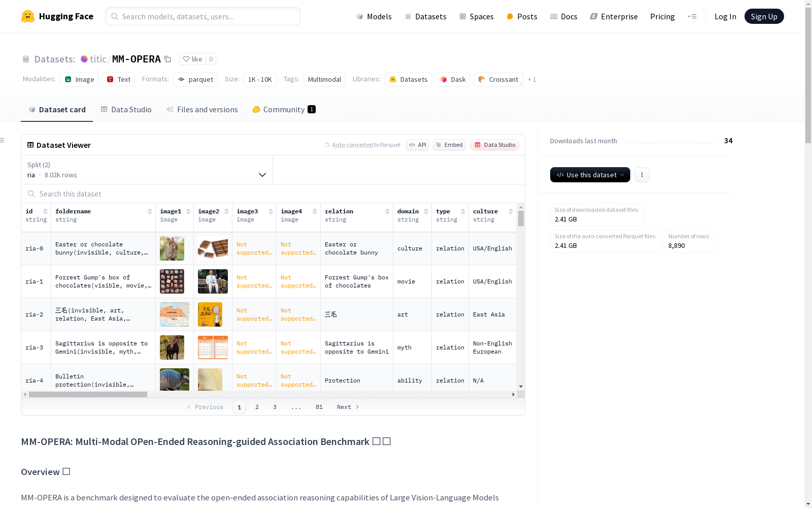812x508 pixels.
Task: Select the Croissant library tag
Action: tap(498, 79)
